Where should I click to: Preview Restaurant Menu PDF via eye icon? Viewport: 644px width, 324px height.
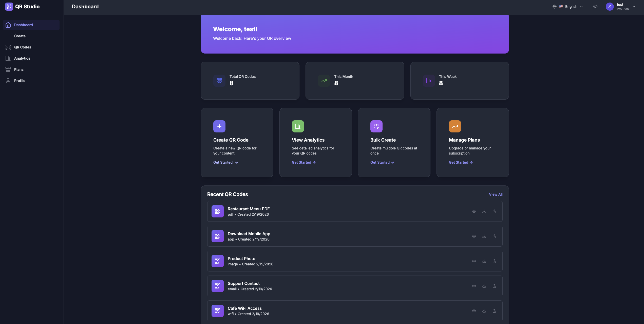point(474,211)
